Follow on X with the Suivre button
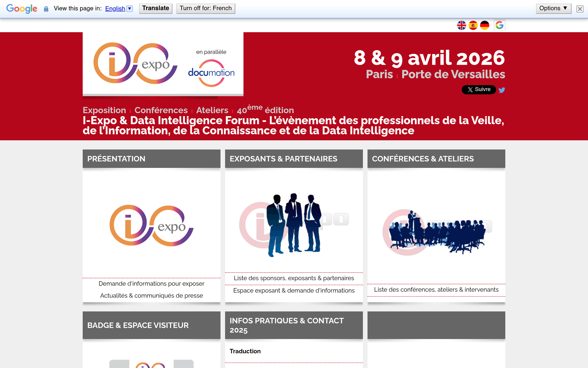The width and height of the screenshot is (588, 368). 479,89
